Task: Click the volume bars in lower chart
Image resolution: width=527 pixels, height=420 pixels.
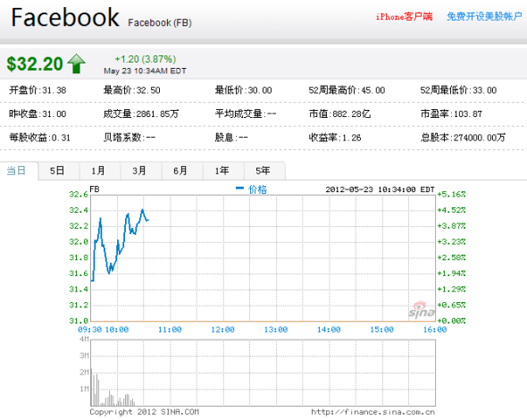Action: [x=113, y=391]
